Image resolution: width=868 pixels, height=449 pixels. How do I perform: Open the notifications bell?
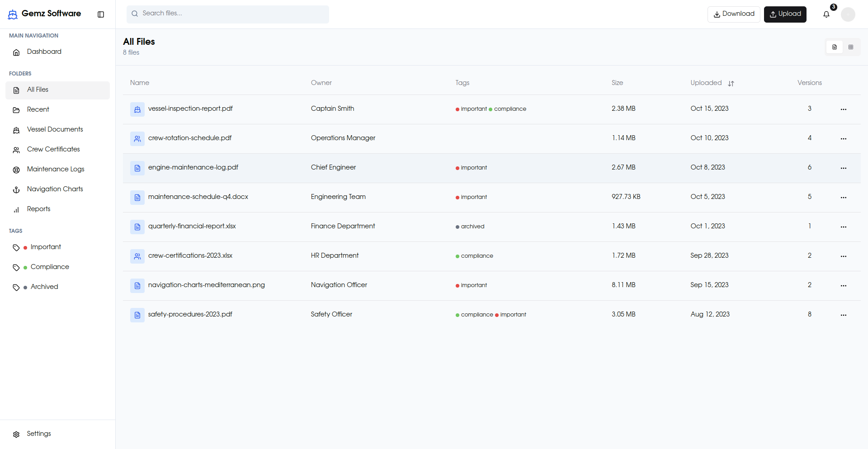tap(826, 14)
